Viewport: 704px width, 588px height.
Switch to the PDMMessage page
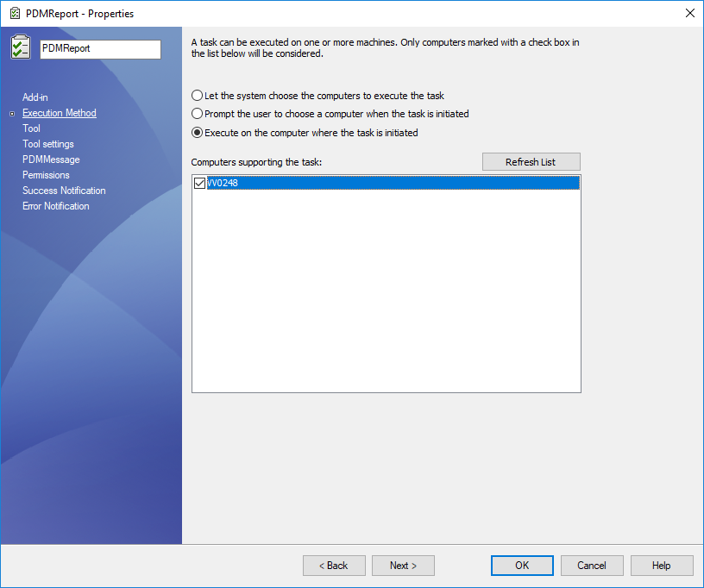(x=51, y=160)
